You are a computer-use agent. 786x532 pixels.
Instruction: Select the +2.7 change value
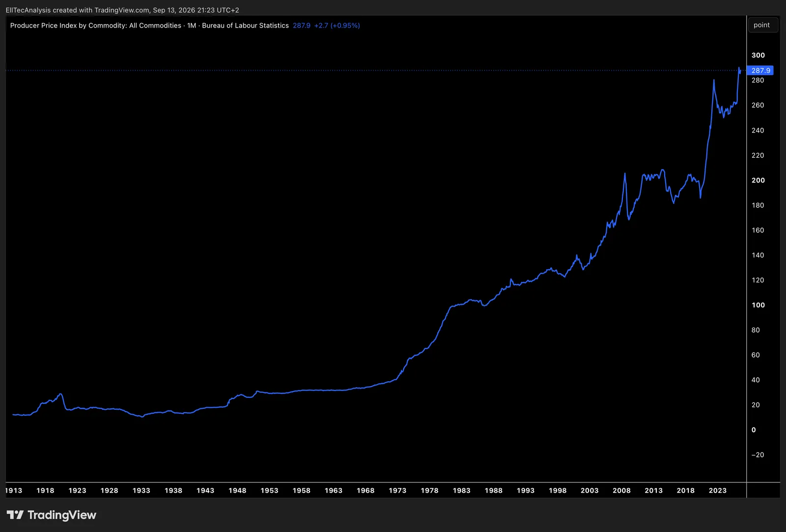321,26
